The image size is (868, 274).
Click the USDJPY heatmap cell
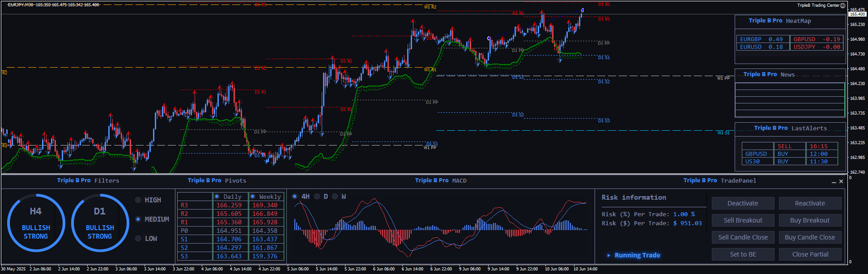[816, 47]
